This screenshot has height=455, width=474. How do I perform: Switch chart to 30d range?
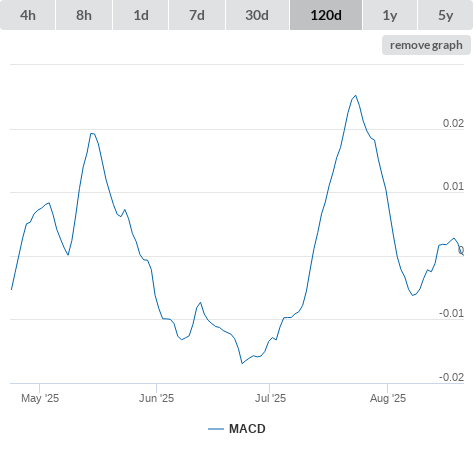[x=257, y=15]
